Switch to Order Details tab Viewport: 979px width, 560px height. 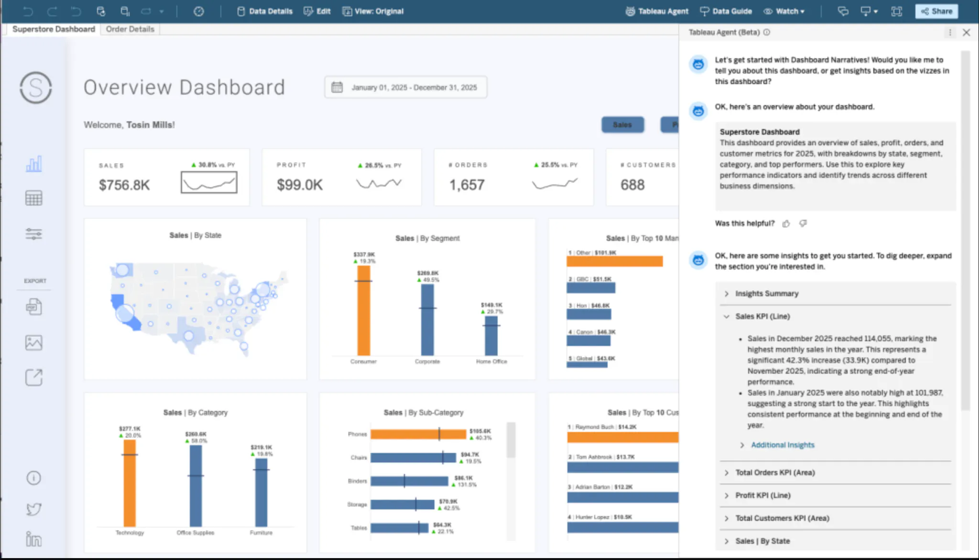coord(130,29)
